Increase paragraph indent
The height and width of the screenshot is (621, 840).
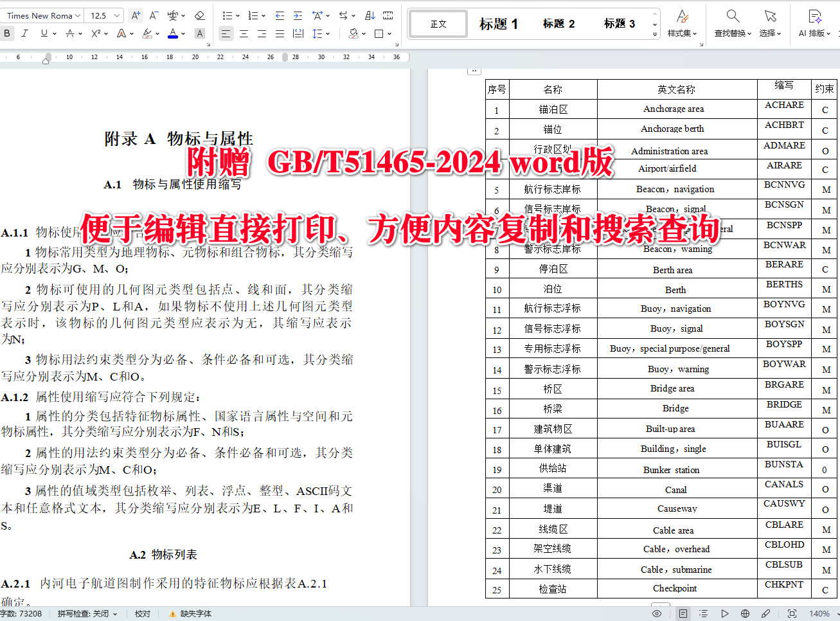click(298, 15)
